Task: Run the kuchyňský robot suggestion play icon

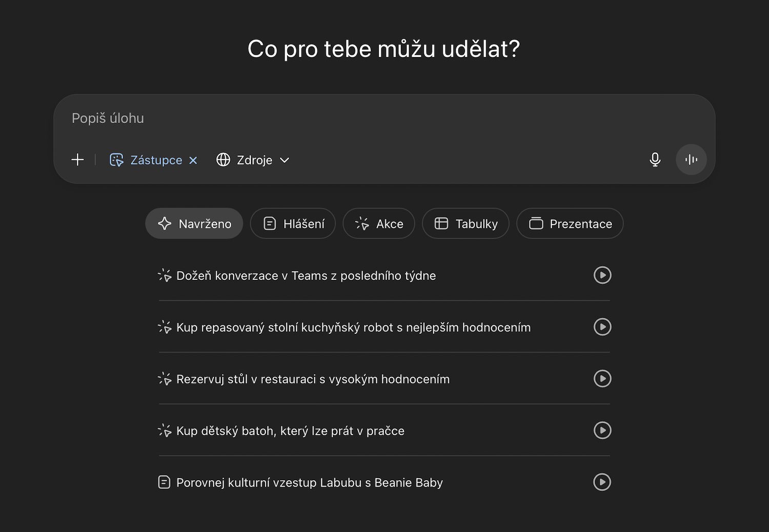Action: (602, 327)
